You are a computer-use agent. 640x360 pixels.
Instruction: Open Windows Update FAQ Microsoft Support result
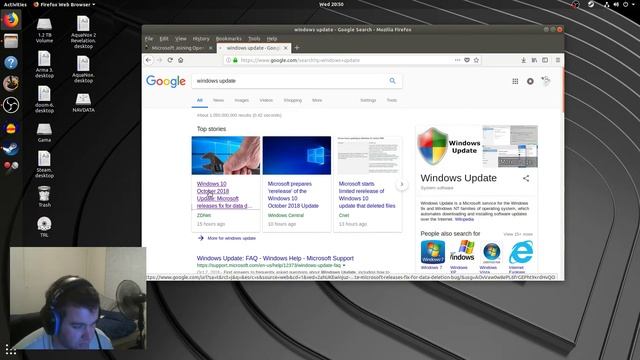coord(275,258)
